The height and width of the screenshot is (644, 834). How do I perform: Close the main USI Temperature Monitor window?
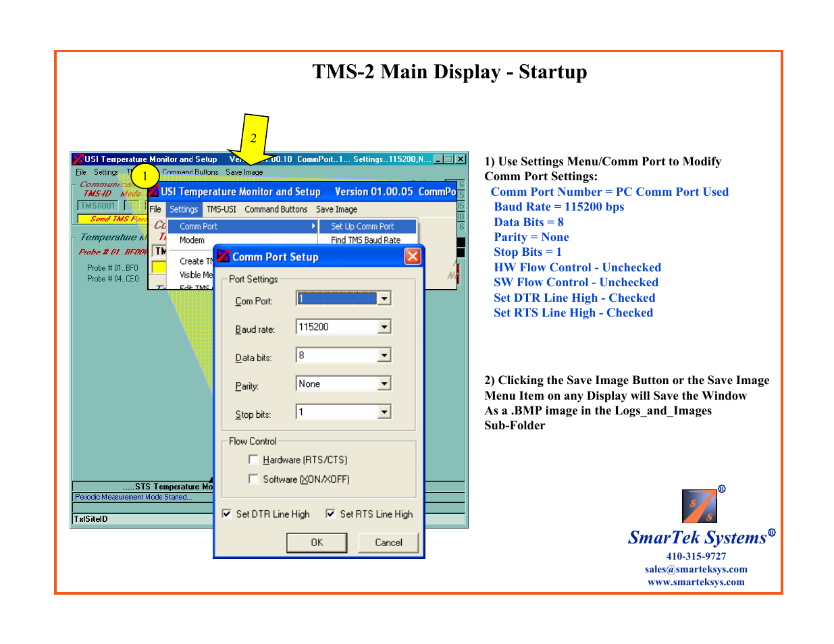pos(461,159)
